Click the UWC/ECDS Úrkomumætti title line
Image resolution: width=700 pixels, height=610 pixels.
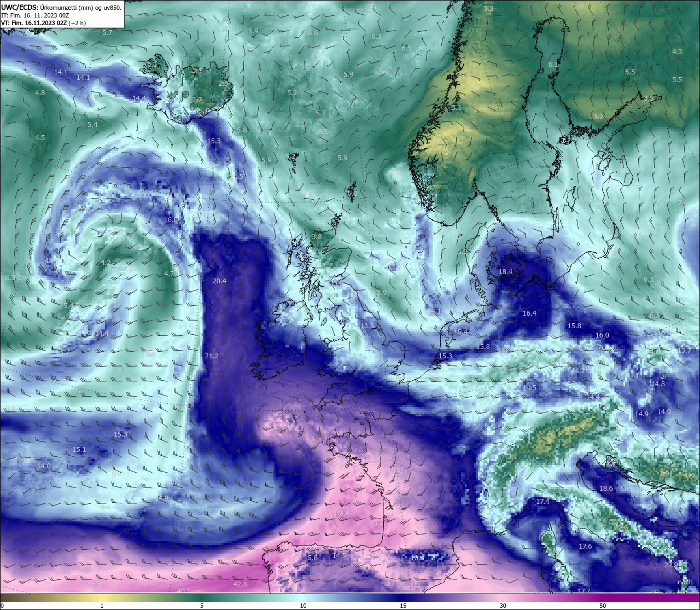pyautogui.click(x=61, y=8)
